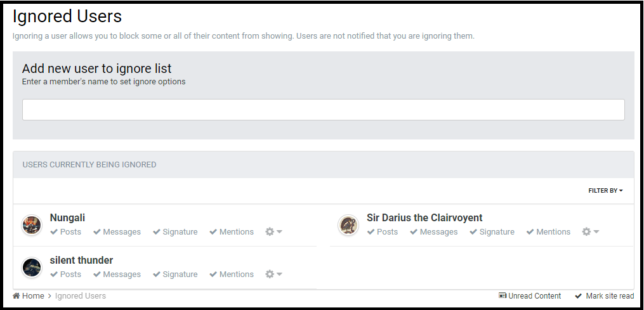Open settings gear for Sir Darius the Clairvoyent

(586, 231)
